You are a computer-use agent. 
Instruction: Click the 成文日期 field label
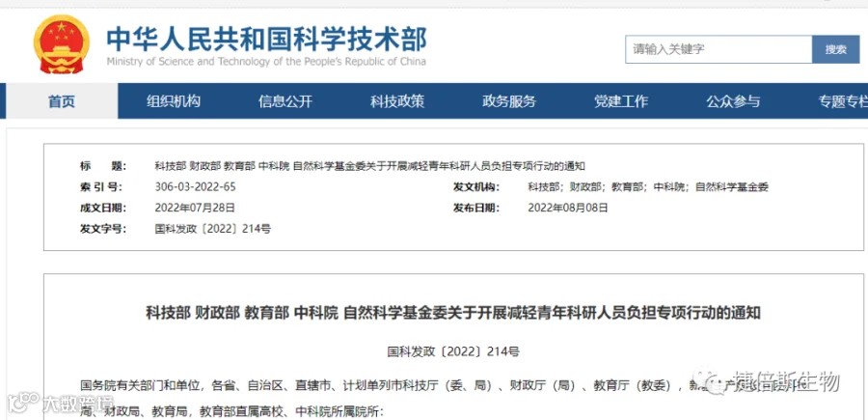coord(103,208)
